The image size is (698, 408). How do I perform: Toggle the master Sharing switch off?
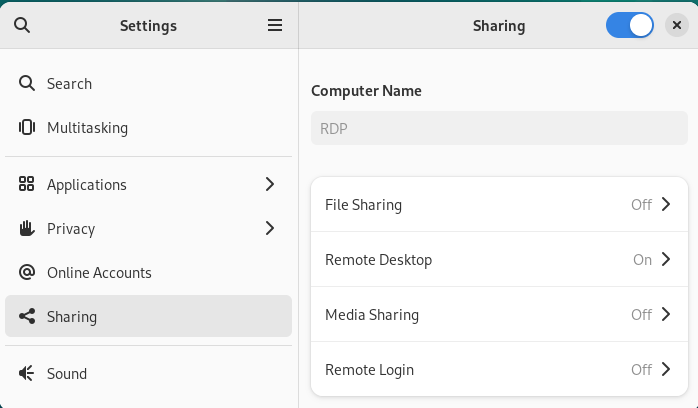coord(629,25)
